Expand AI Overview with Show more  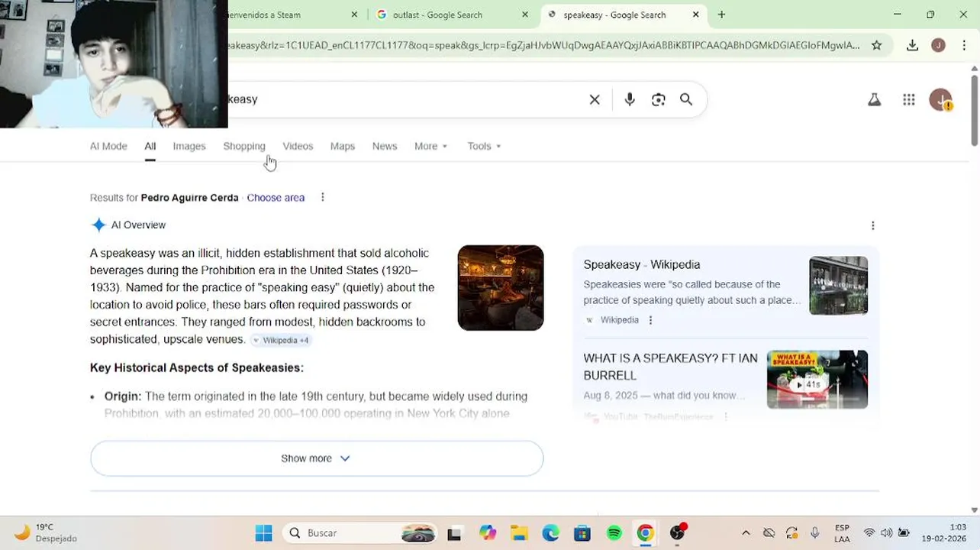click(317, 458)
